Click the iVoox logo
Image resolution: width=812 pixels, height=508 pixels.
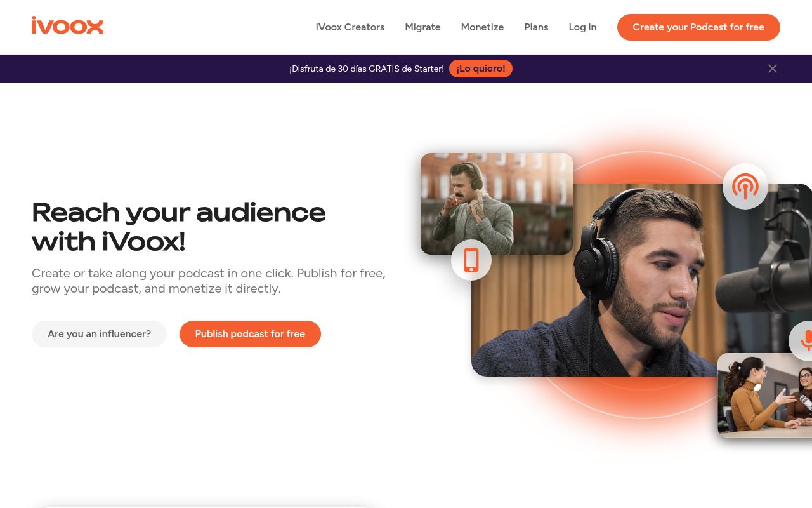coord(67,25)
